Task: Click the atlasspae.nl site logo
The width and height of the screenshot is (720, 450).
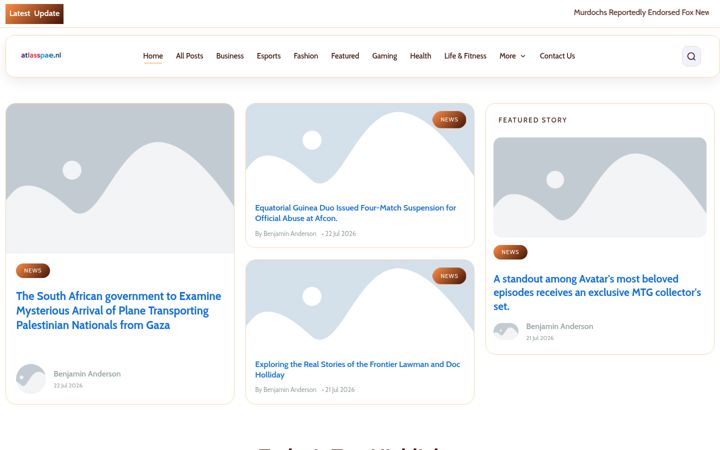Action: click(x=41, y=55)
